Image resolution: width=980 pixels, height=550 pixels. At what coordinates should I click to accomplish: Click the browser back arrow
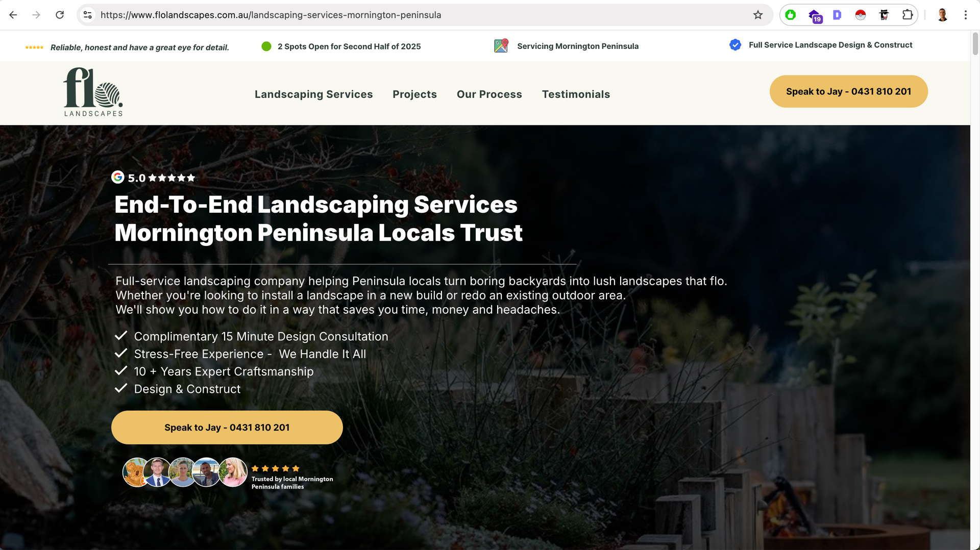pos(13,15)
